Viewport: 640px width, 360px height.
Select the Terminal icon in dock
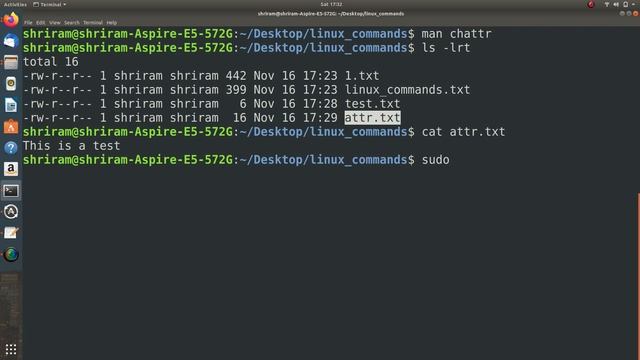pos(11,191)
